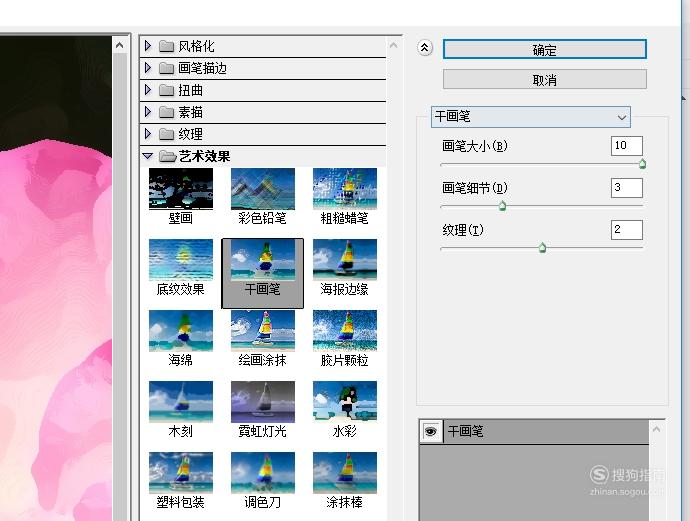Click the 纹理 slider handle
The height and width of the screenshot is (521, 690).
542,248
